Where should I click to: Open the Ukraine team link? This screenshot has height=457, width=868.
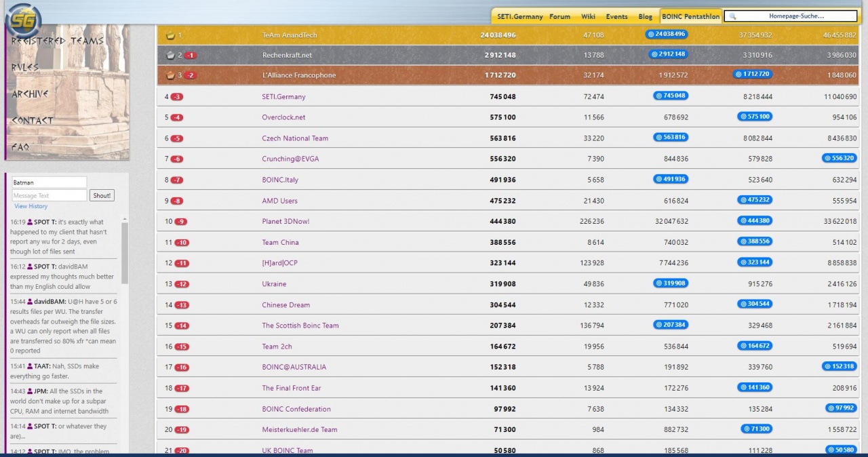tap(275, 284)
